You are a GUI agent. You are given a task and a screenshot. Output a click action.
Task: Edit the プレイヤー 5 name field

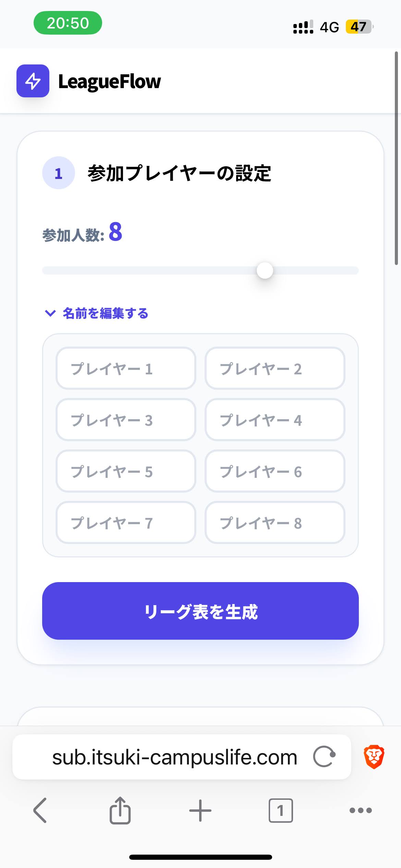126,471
